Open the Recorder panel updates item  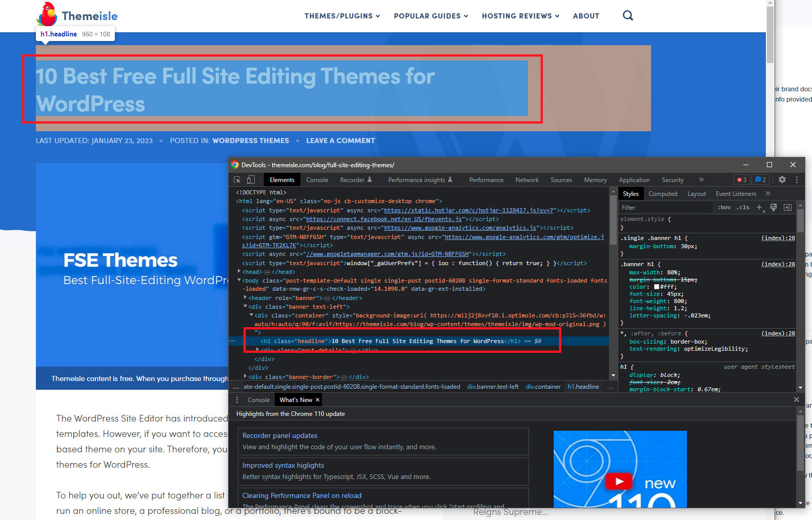[x=383, y=441]
